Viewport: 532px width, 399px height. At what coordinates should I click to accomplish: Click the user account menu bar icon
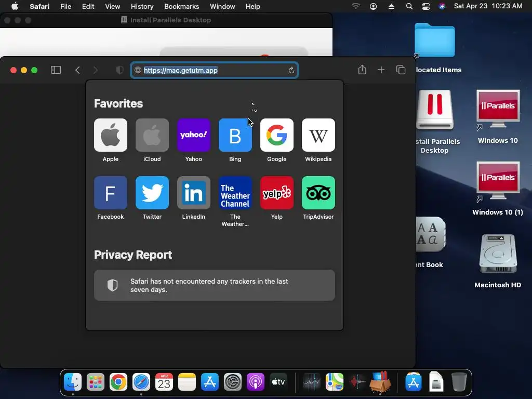pos(373,6)
